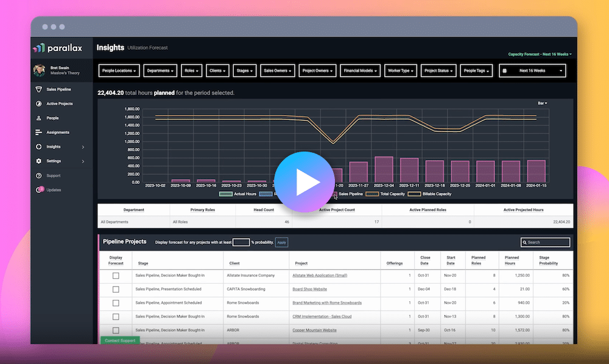Screen dimensions: 609x364
Task: Open the Updates notification icon
Action: [x=39, y=190]
